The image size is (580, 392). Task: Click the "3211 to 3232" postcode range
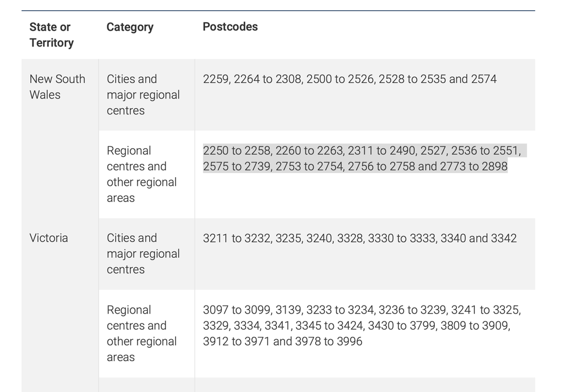[x=236, y=238]
